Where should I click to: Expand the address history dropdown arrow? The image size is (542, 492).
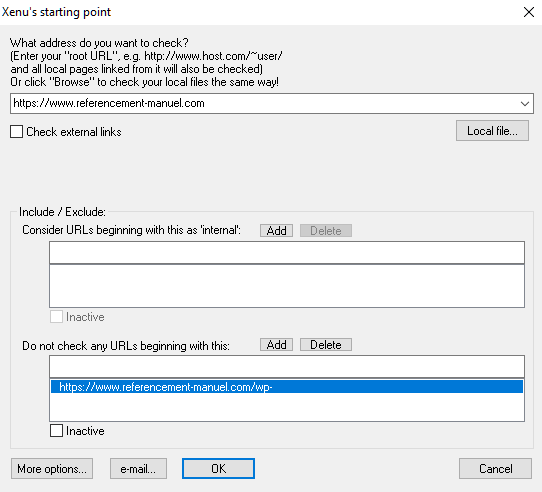[x=525, y=103]
